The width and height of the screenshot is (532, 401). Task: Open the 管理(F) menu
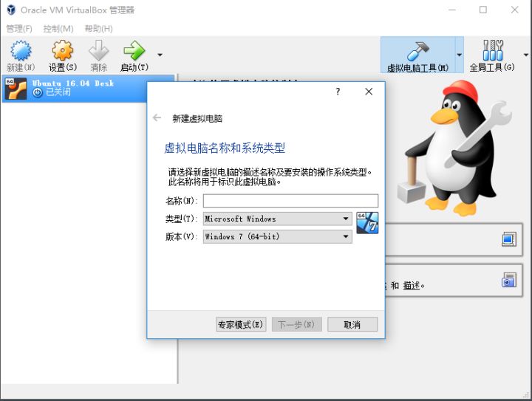click(19, 29)
